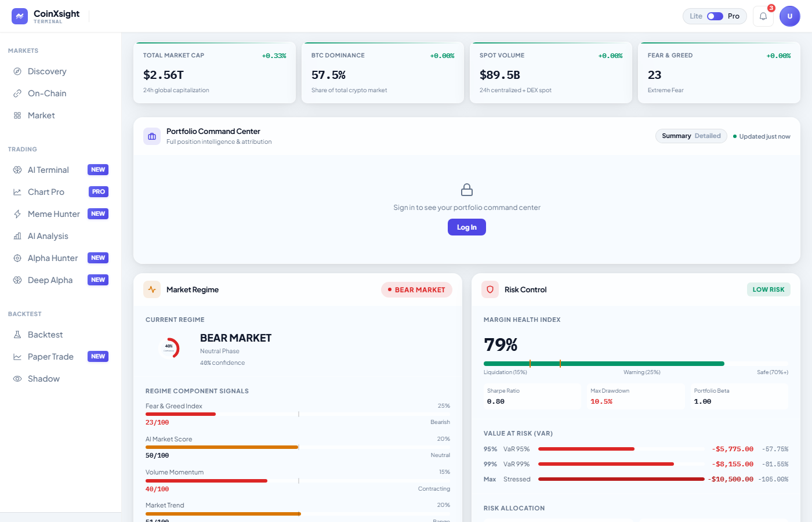Click the Max Drawdown tile
The width and height of the screenshot is (812, 522).
pos(636,396)
